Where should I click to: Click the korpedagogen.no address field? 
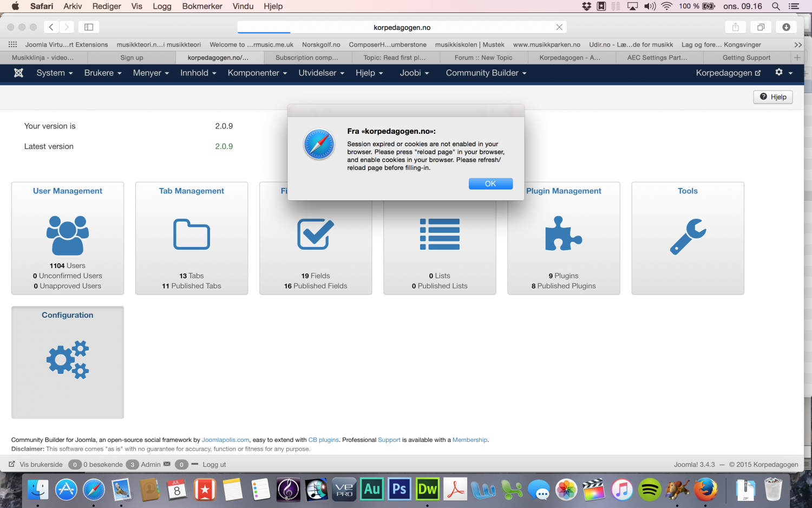[402, 27]
